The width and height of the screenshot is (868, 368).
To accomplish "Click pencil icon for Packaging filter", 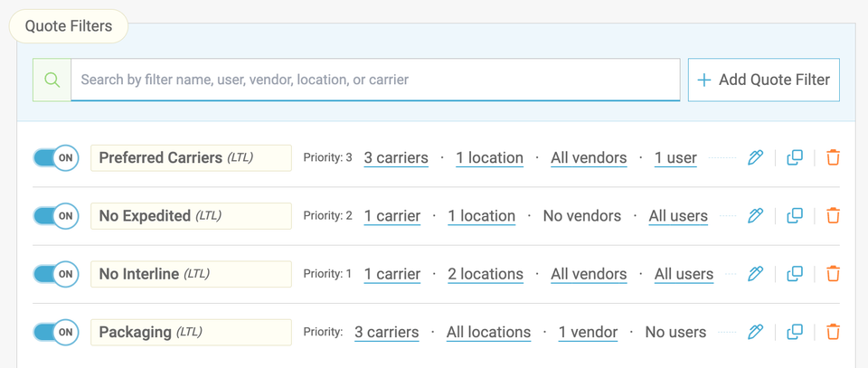I will coord(755,332).
